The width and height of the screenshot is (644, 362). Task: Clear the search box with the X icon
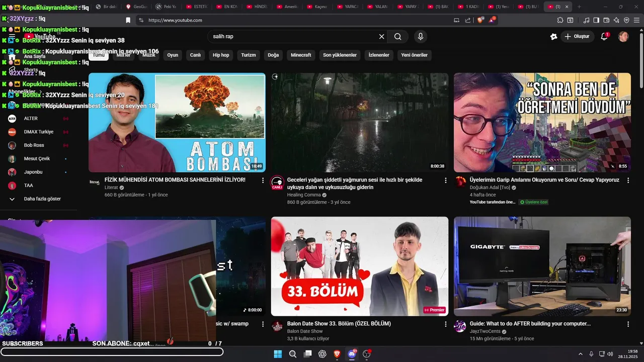(x=381, y=36)
